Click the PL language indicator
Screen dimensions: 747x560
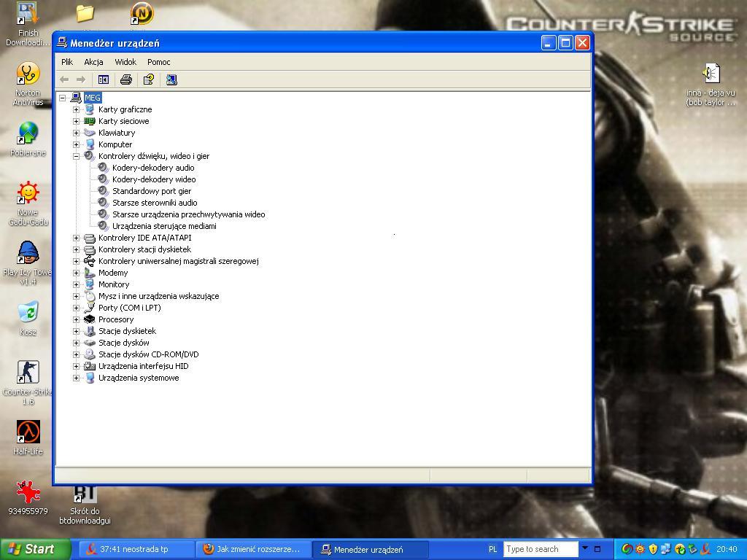492,550
